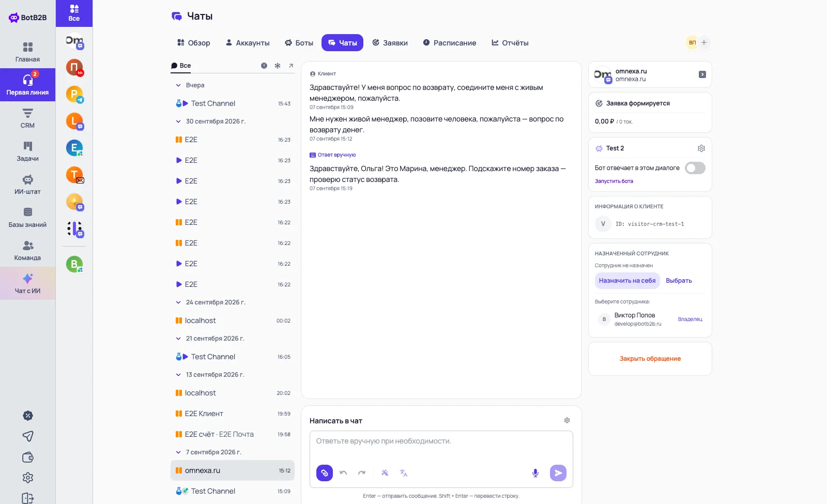Screen dimensions: 827x504
Task: Click the plus icon next to ВП avatar
Action: pyautogui.click(x=704, y=42)
